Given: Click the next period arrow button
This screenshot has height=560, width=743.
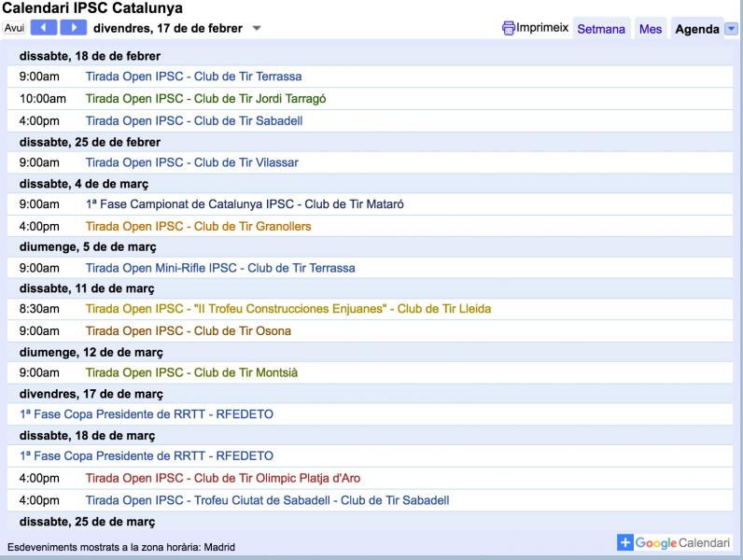Looking at the screenshot, I should point(72,28).
